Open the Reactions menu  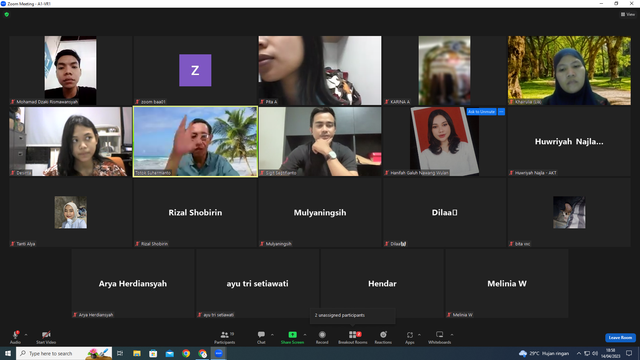click(383, 337)
